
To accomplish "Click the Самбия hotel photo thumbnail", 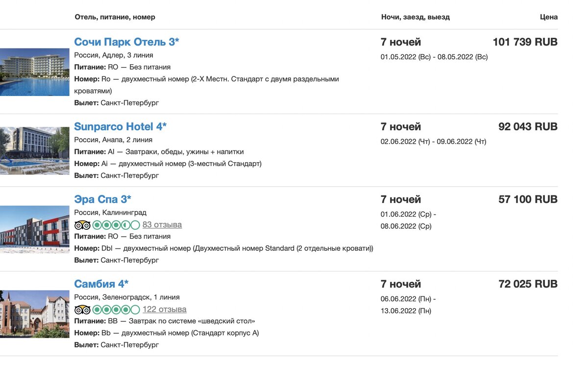I will [34, 314].
